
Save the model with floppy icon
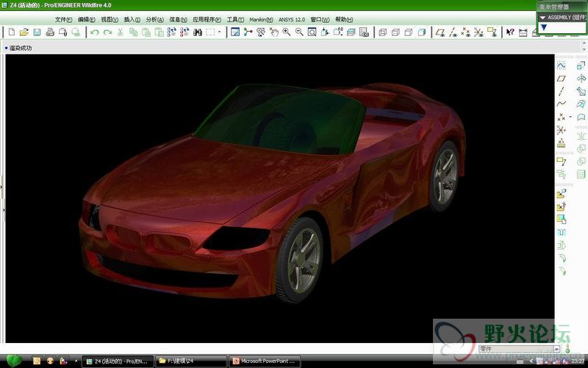pyautogui.click(x=37, y=32)
